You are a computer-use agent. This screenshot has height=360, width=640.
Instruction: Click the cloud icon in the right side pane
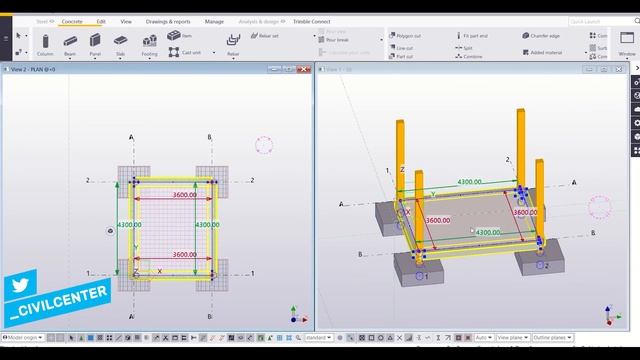click(x=636, y=109)
